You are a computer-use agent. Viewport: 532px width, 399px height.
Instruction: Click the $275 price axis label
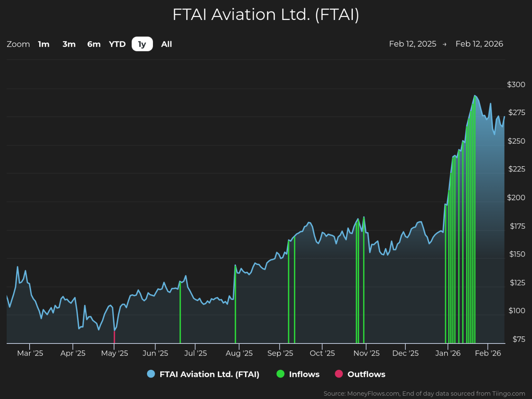516,113
